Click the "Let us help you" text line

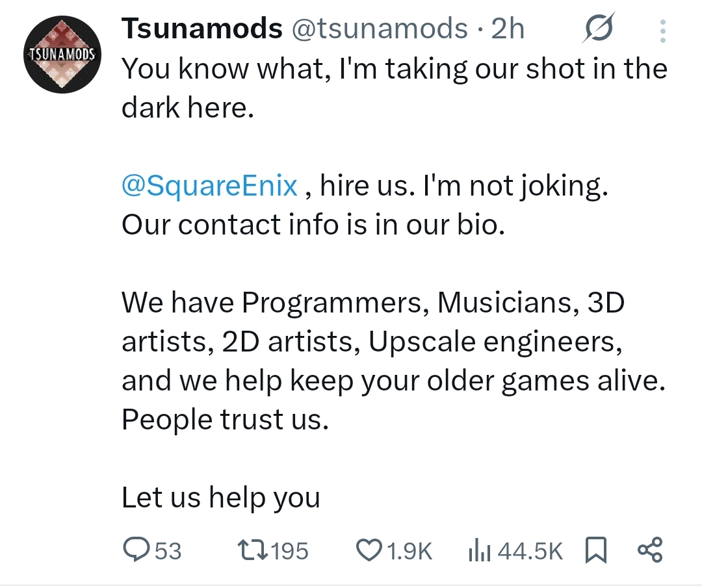221,498
